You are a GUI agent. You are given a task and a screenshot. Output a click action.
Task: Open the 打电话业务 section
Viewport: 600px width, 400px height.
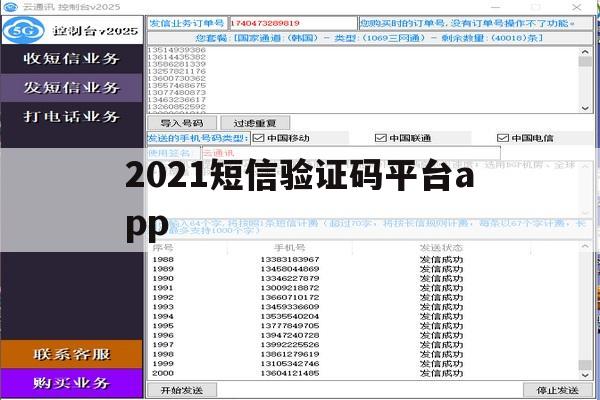[72, 116]
